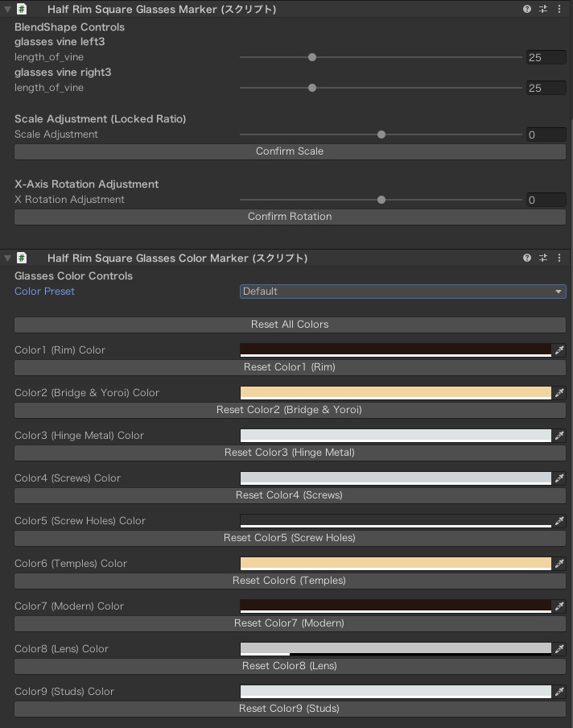Reset Color6 (Temples) to default
The height and width of the screenshot is (728, 573).
[290, 581]
